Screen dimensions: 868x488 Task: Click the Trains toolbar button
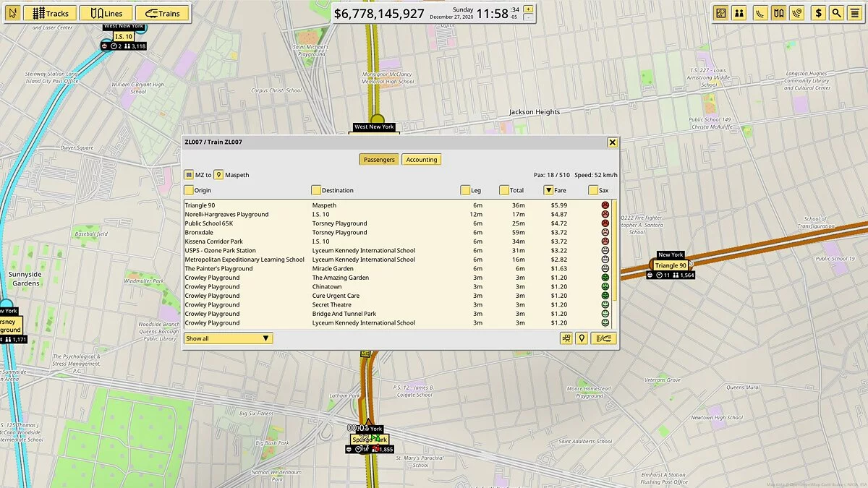pyautogui.click(x=162, y=13)
